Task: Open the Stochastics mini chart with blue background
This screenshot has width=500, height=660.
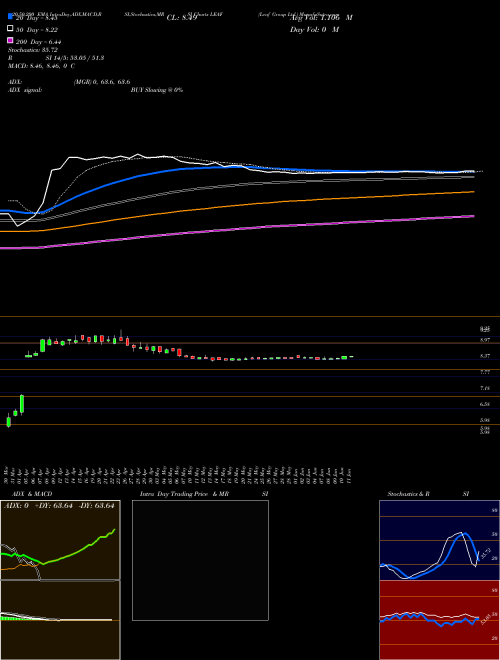Action: (x=439, y=540)
